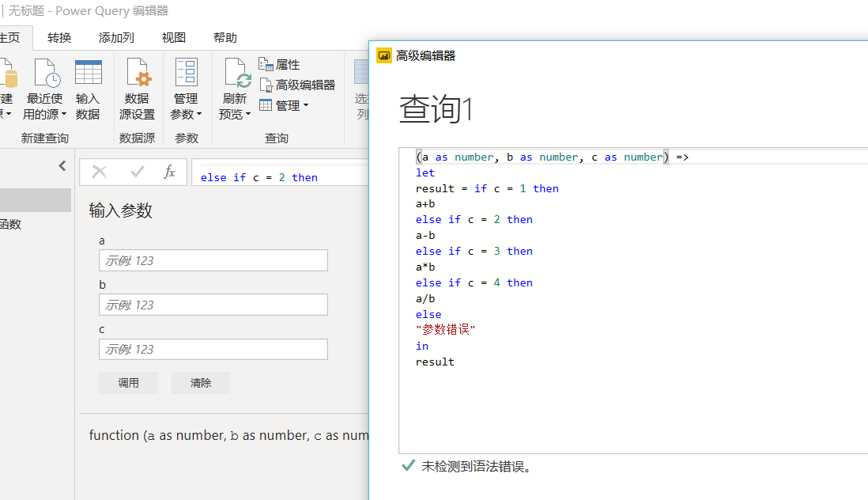The image size is (868, 500).
Task: Click the 清除 clear button
Action: click(x=200, y=383)
